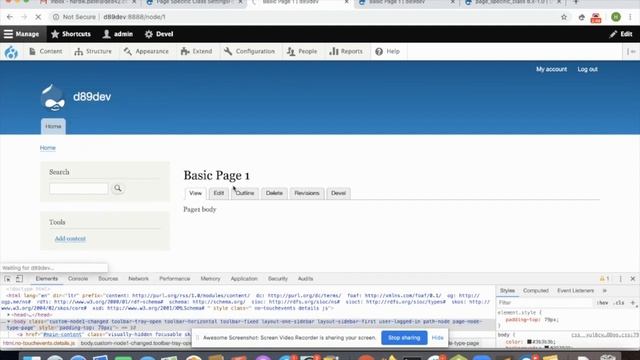The height and width of the screenshot is (360, 640).
Task: Switch to DevTools Memory tab
Action: pyautogui.click(x=210, y=279)
